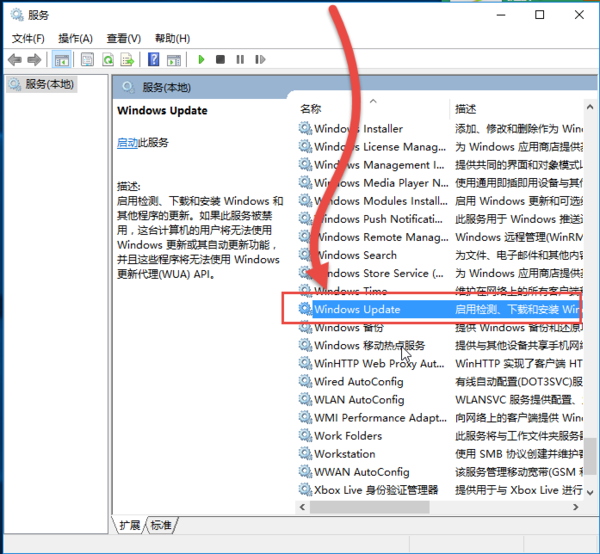The width and height of the screenshot is (600, 554).
Task: Select the Windows Update service row
Action: tap(440, 309)
